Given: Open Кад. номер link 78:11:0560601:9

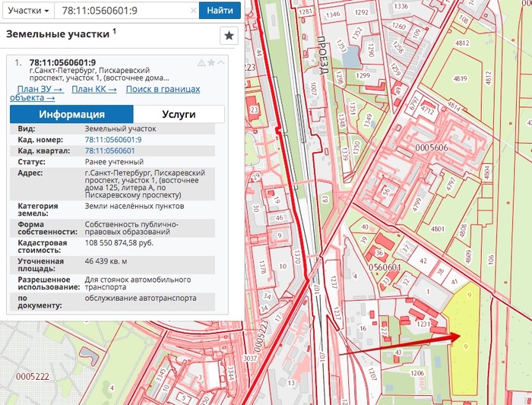Looking at the screenshot, I should 112,140.
